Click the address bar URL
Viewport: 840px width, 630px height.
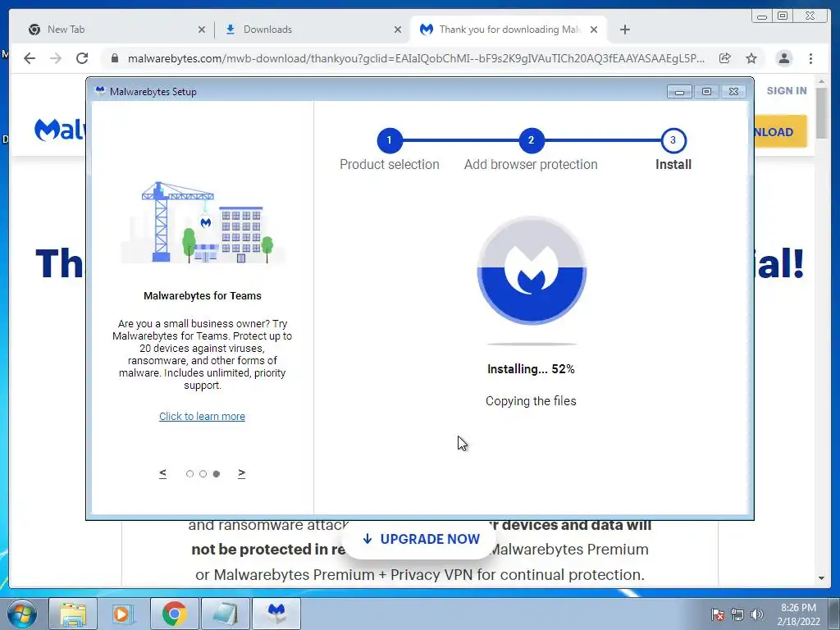click(416, 58)
